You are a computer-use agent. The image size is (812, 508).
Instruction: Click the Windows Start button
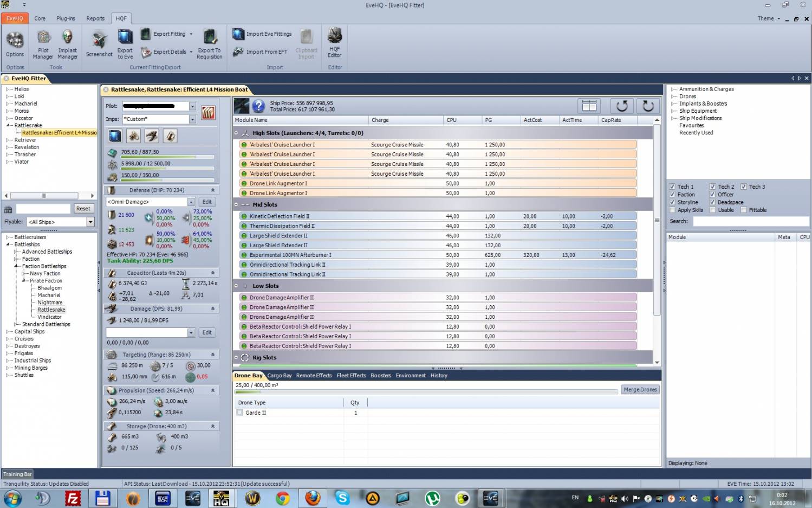13,498
